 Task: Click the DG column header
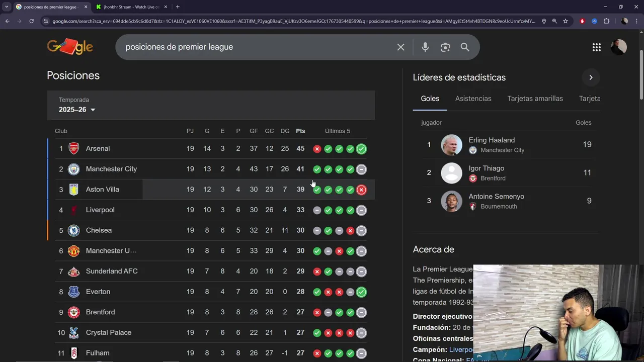[x=285, y=131]
